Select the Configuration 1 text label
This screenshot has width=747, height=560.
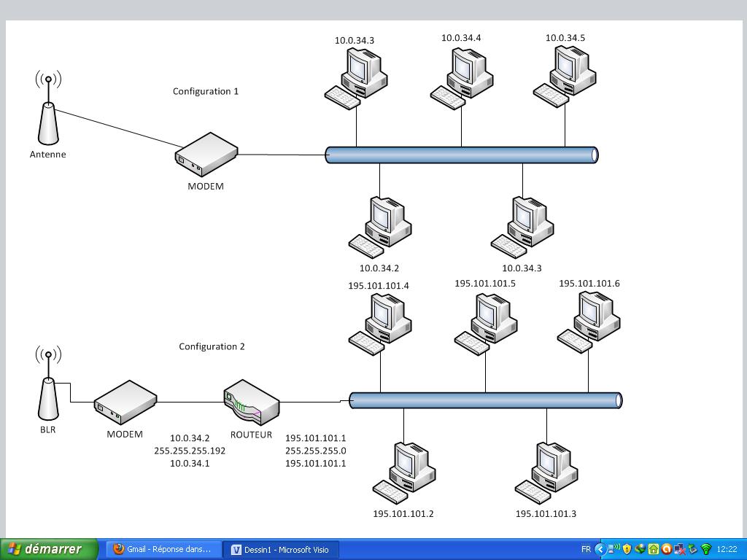[206, 91]
